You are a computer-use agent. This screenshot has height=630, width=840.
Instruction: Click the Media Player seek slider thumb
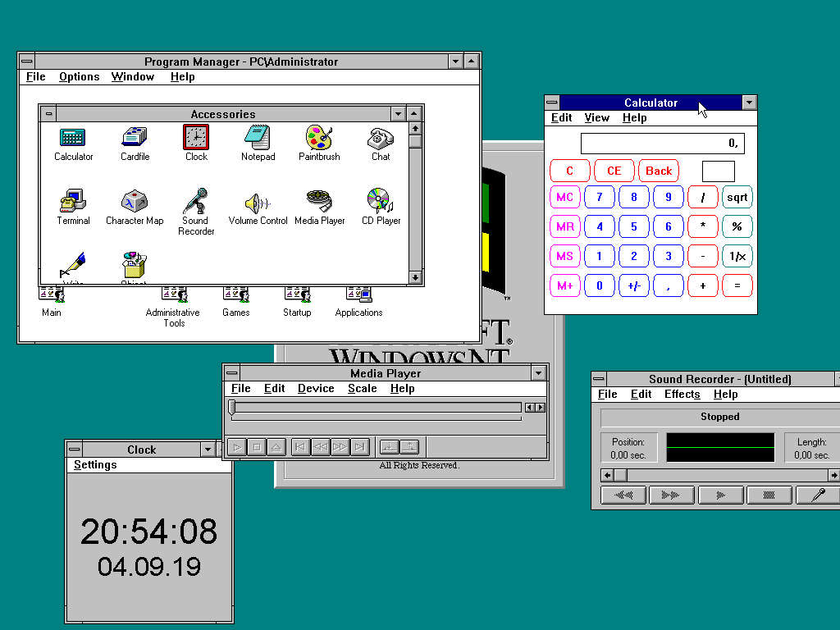[232, 408]
